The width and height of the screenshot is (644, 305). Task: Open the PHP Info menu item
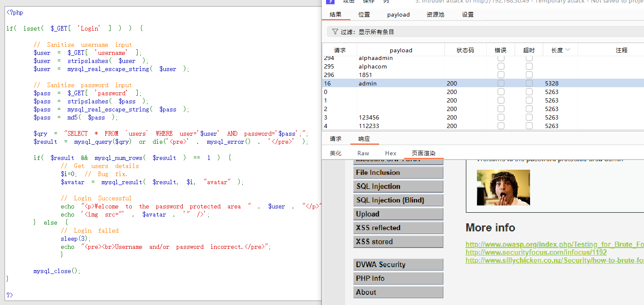pyautogui.click(x=398, y=278)
